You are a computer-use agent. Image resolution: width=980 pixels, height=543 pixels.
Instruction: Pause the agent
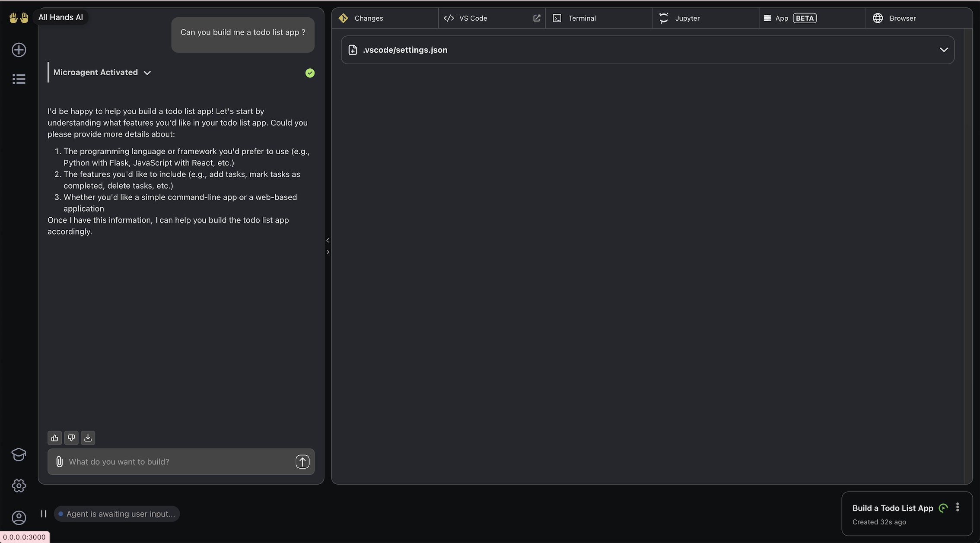point(43,514)
